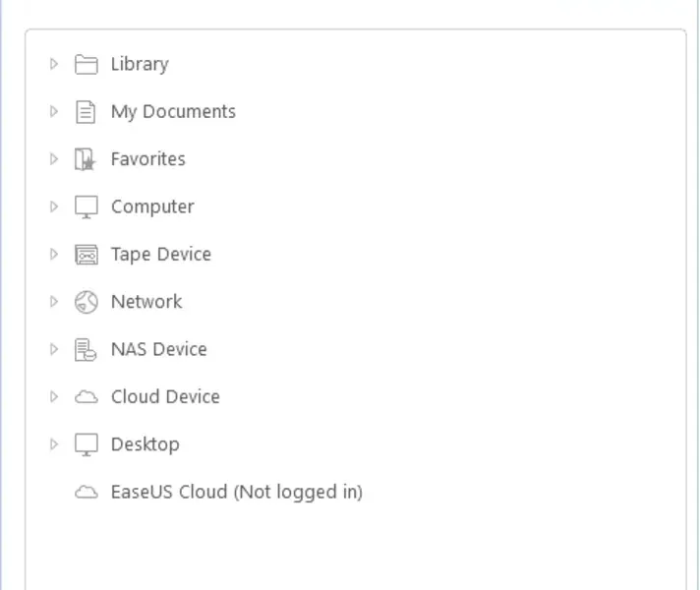
Task: Expand the NAS Device node arrow
Action: (x=54, y=349)
